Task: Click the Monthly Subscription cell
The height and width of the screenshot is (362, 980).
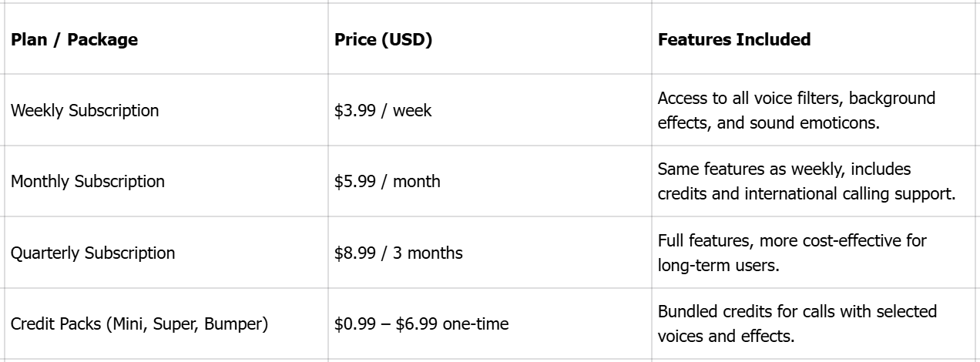Action: [x=88, y=182]
